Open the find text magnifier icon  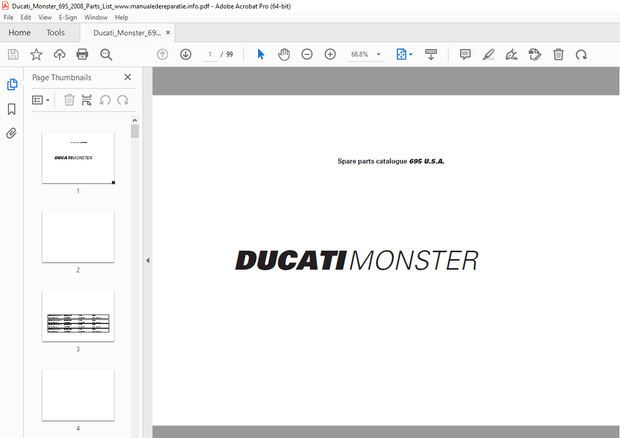106,55
